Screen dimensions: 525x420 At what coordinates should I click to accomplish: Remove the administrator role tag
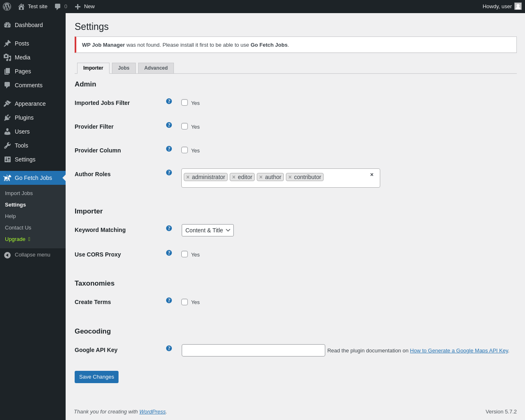188,177
